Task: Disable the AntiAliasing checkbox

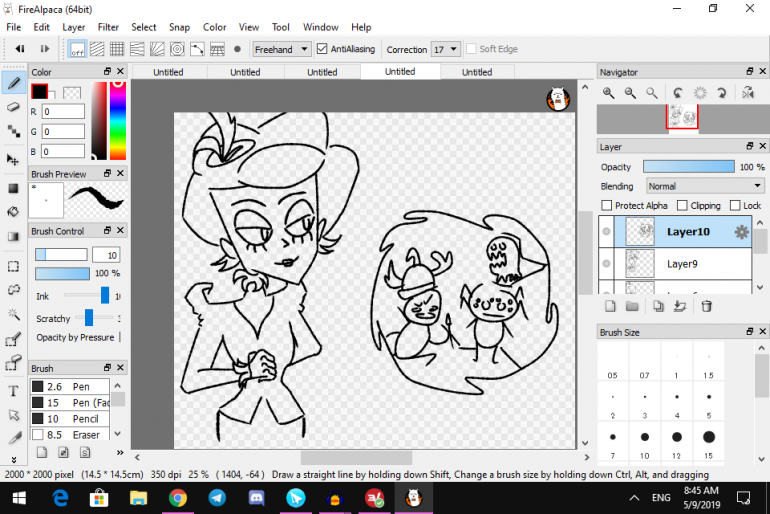Action: 322,48
